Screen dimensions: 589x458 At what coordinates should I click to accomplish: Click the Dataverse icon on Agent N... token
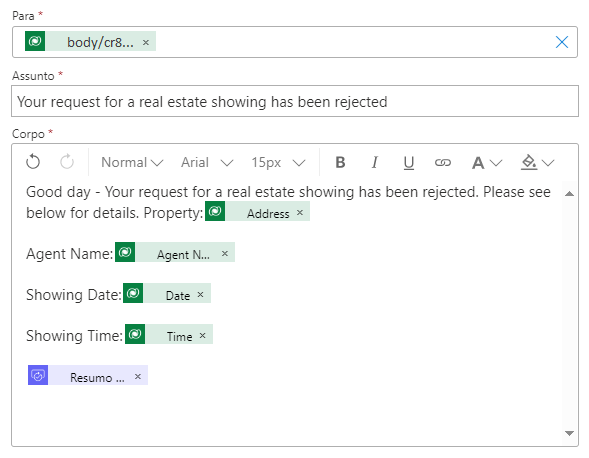pos(125,252)
